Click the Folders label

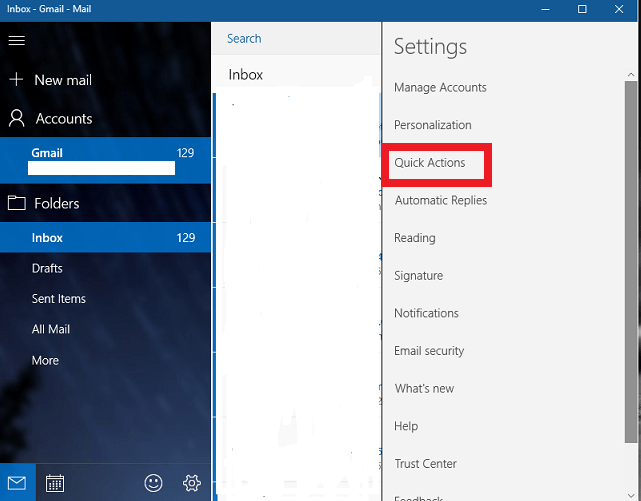point(57,203)
